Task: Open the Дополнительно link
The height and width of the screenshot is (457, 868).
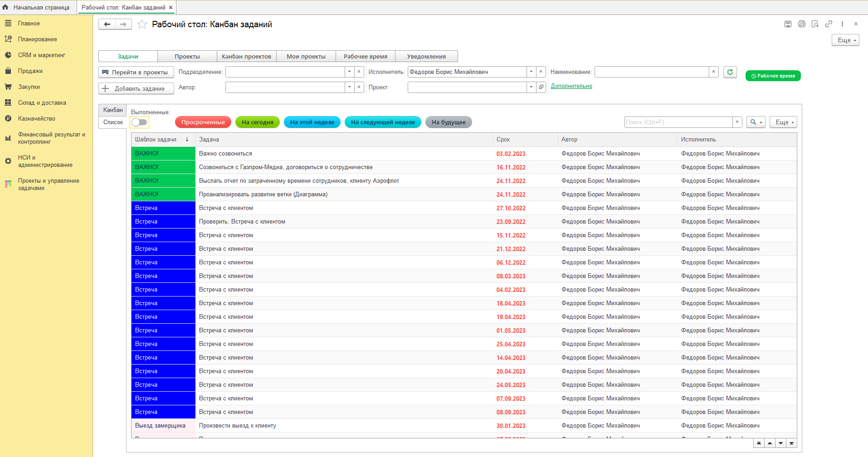Action: pyautogui.click(x=571, y=86)
